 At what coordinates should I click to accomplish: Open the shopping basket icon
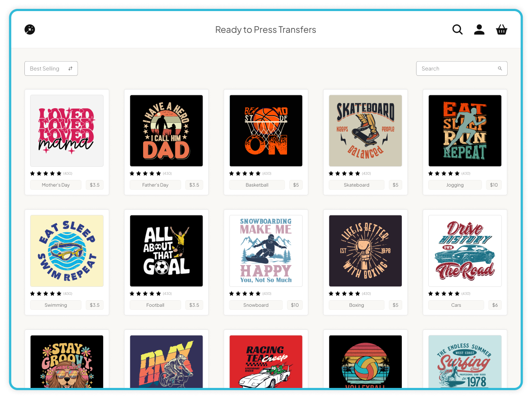pyautogui.click(x=501, y=30)
